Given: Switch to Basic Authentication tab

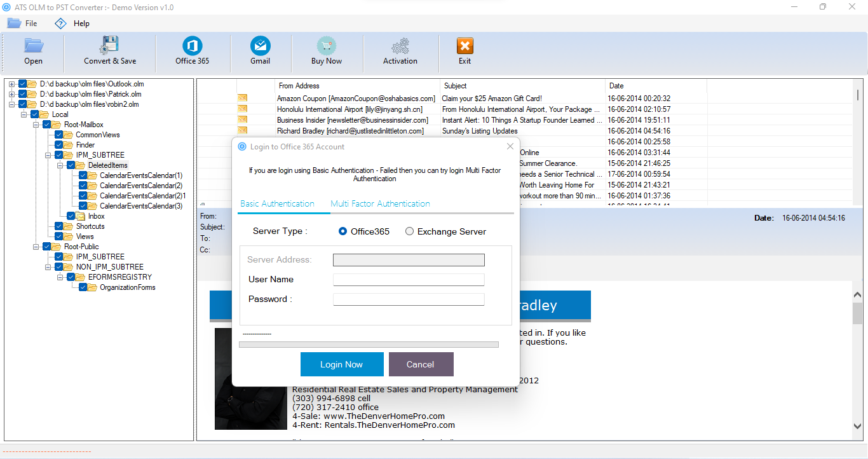Looking at the screenshot, I should point(277,203).
